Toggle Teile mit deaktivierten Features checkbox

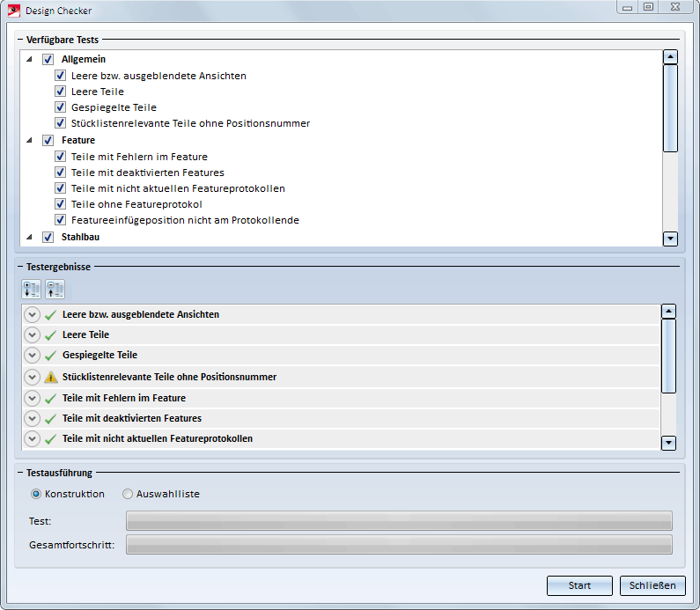(60, 173)
